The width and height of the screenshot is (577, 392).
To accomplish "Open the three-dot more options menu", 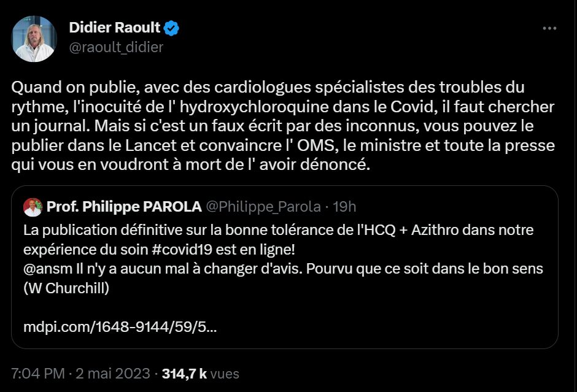I will (549, 28).
